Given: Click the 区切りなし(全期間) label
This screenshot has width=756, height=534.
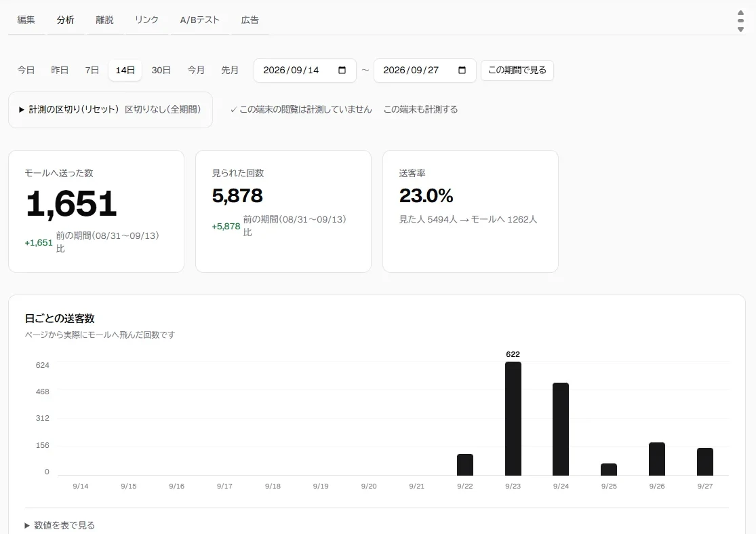Looking at the screenshot, I should [x=163, y=109].
